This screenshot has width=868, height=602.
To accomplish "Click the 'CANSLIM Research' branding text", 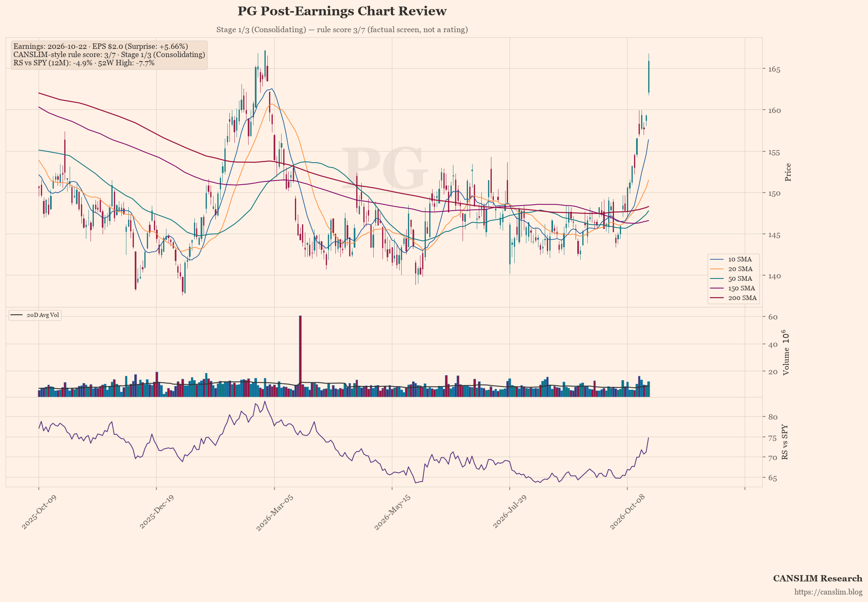I will [x=818, y=578].
